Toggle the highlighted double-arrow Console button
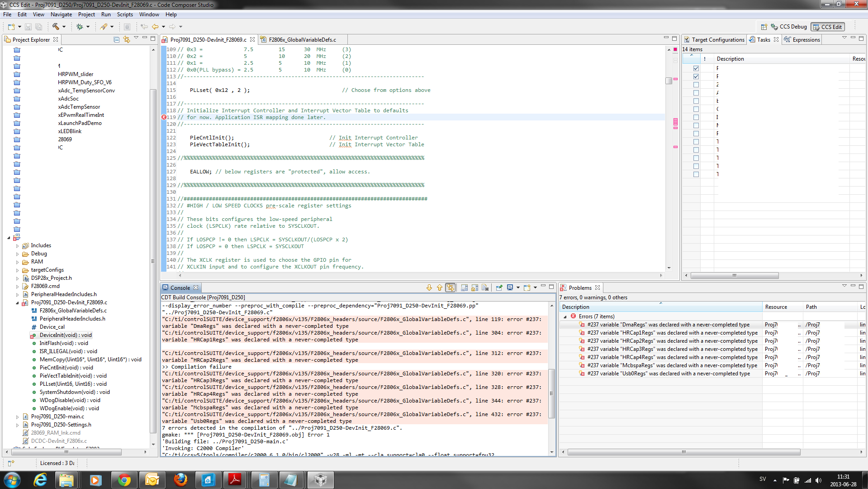The width and height of the screenshot is (868, 489). [x=451, y=288]
